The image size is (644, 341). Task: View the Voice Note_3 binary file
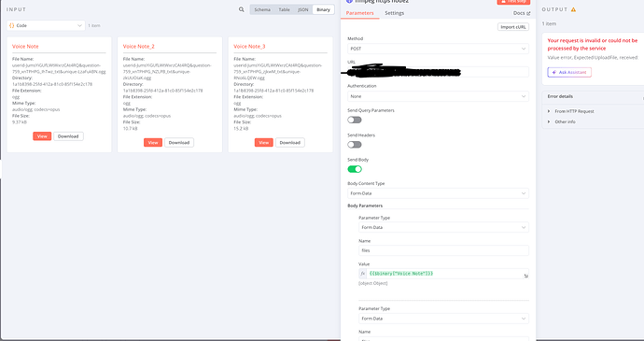click(264, 143)
